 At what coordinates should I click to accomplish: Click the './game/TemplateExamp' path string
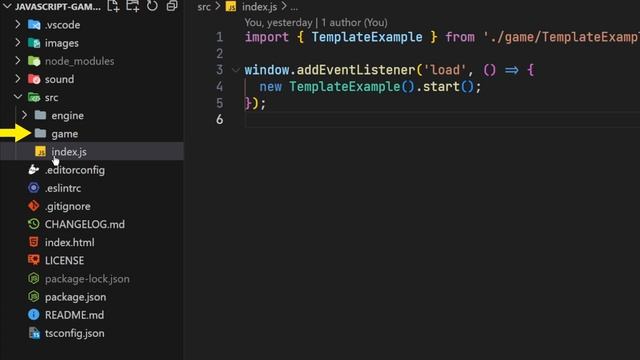pos(562,37)
